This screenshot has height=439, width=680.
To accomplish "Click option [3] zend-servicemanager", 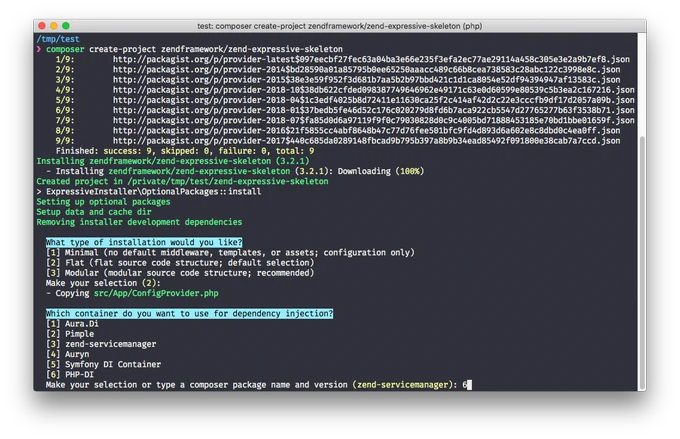I will [x=101, y=344].
